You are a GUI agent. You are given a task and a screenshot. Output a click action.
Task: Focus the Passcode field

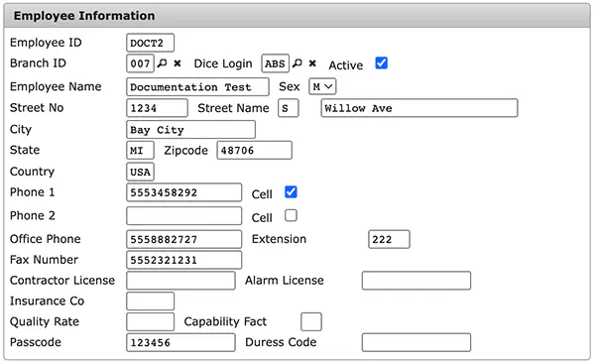pyautogui.click(x=180, y=343)
